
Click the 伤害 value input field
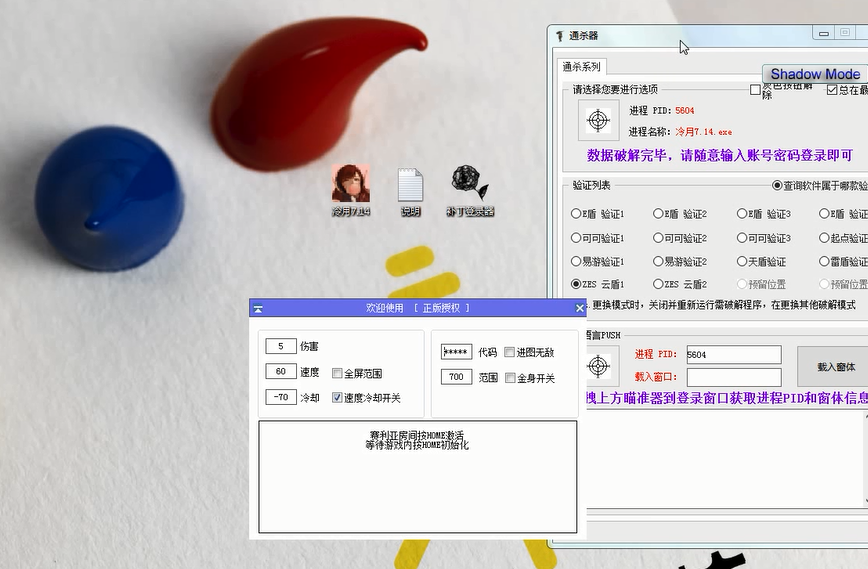[x=281, y=346]
